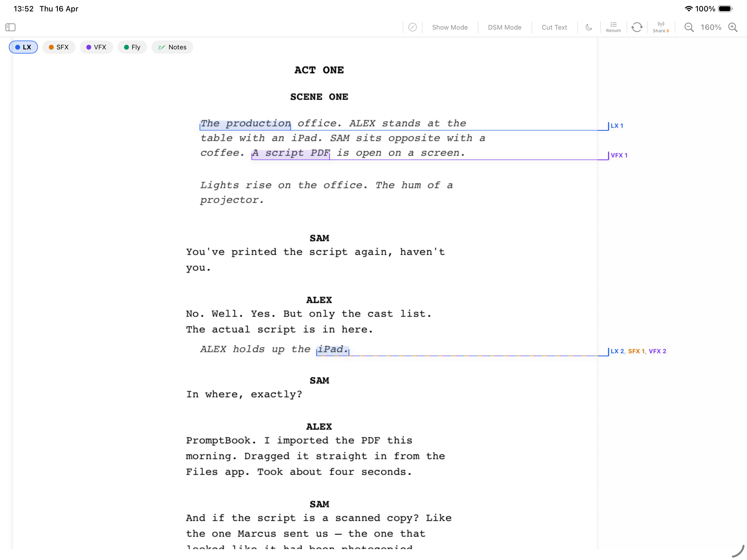Zoom out with the magnifier minus
747x560 pixels.
point(689,27)
